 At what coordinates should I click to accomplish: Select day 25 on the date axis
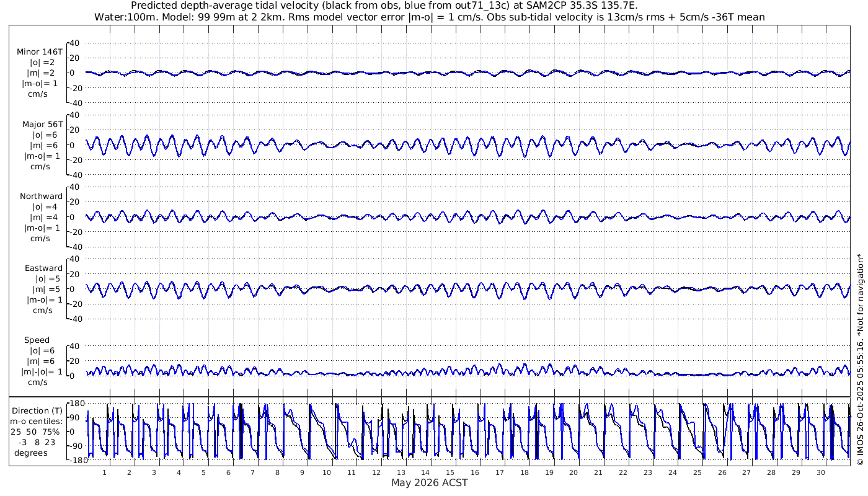click(x=697, y=472)
